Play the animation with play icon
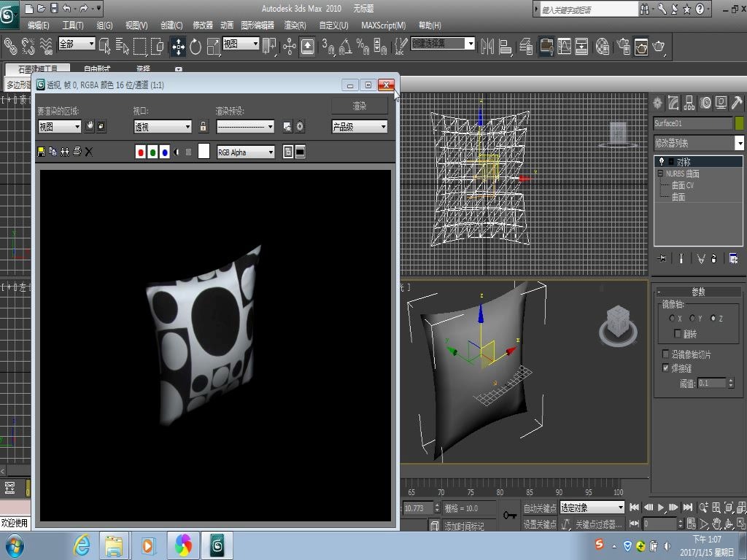The image size is (747, 560). coord(661,507)
